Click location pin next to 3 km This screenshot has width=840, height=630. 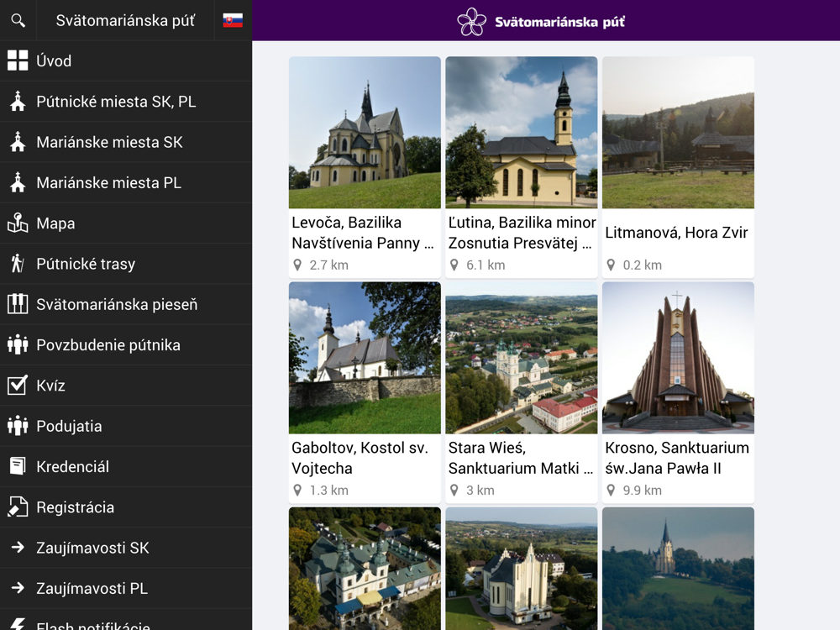(454, 491)
